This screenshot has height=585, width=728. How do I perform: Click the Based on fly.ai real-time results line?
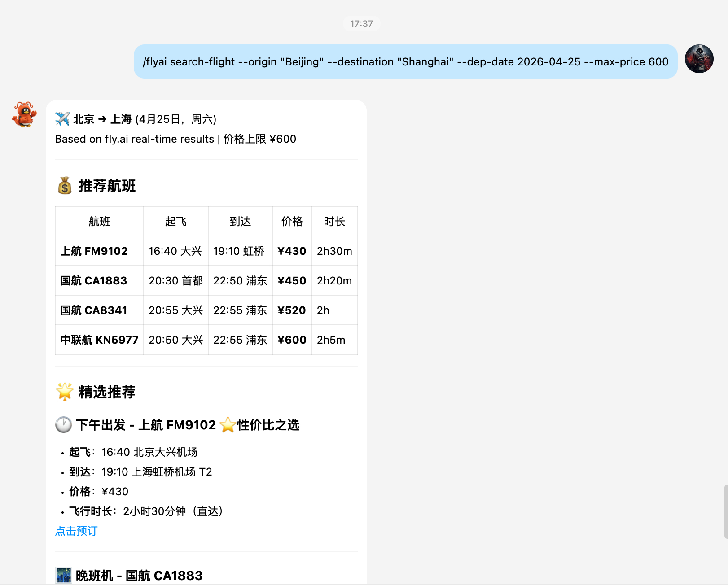pos(175,139)
